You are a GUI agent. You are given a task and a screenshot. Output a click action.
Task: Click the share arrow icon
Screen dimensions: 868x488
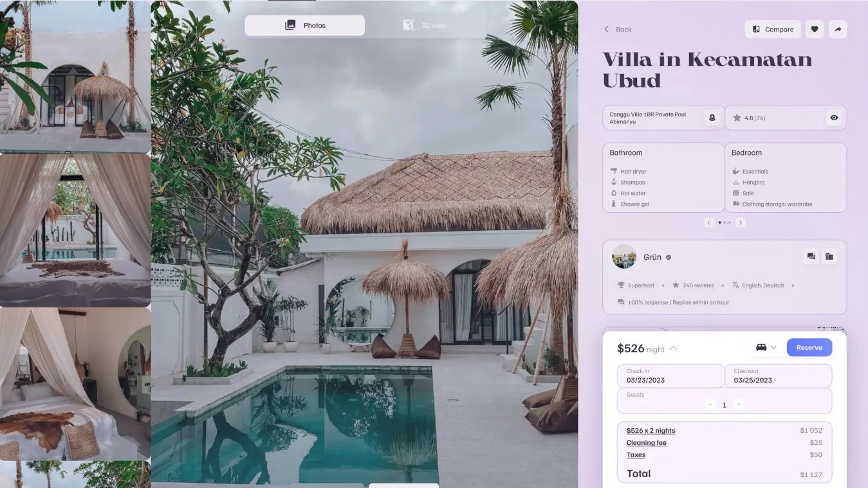(838, 29)
